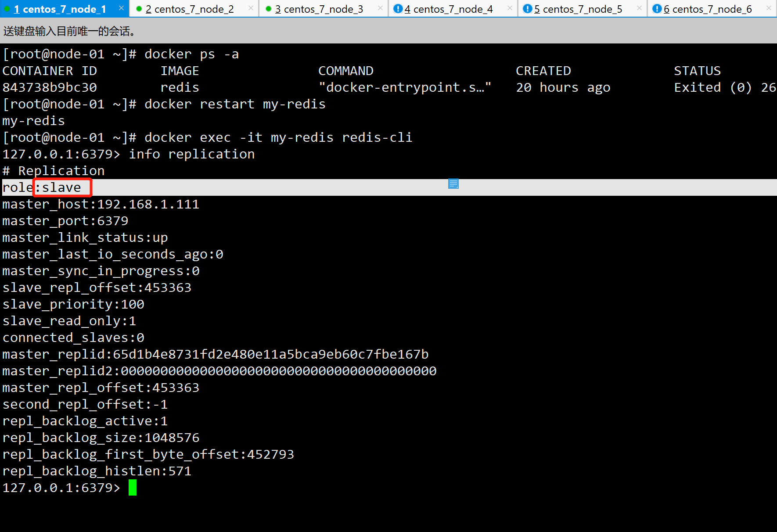Image resolution: width=777 pixels, height=532 pixels.
Task: Click the 'redis' image name
Action: point(180,87)
